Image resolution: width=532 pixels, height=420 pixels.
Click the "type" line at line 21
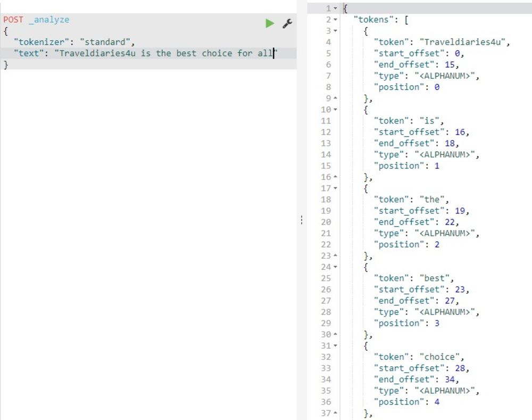click(x=427, y=233)
